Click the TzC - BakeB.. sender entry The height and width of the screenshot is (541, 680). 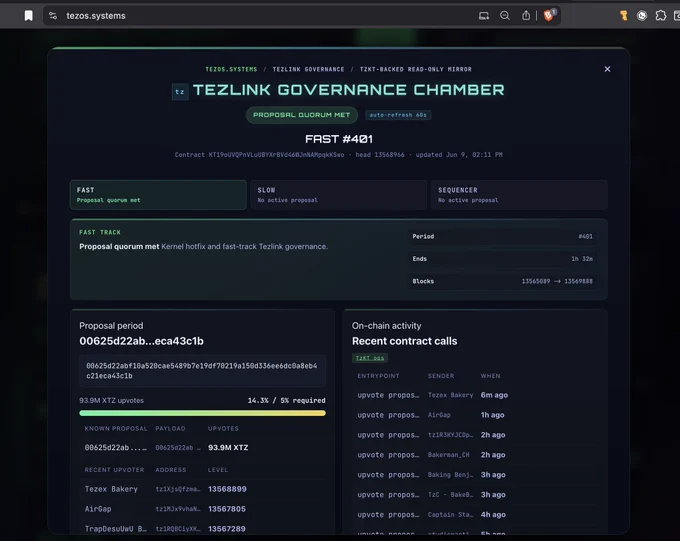(x=451, y=495)
